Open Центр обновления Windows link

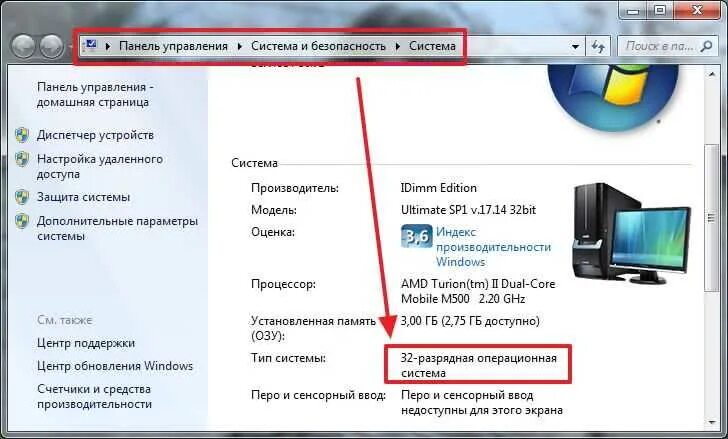click(115, 366)
